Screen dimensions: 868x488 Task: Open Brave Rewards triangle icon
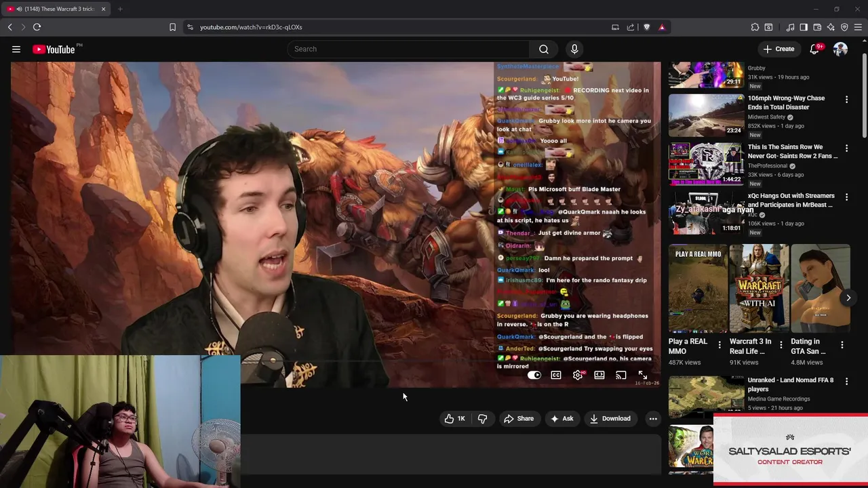click(662, 27)
